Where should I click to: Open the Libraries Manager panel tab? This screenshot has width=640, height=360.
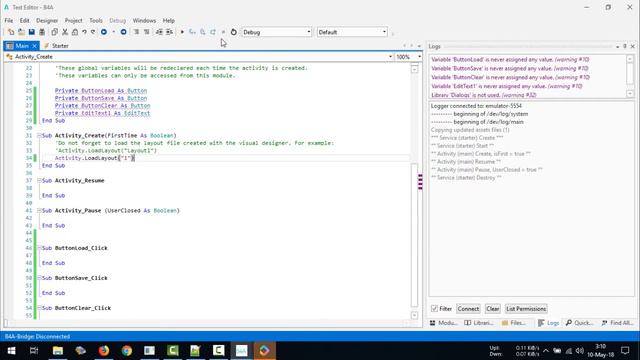[479, 323]
